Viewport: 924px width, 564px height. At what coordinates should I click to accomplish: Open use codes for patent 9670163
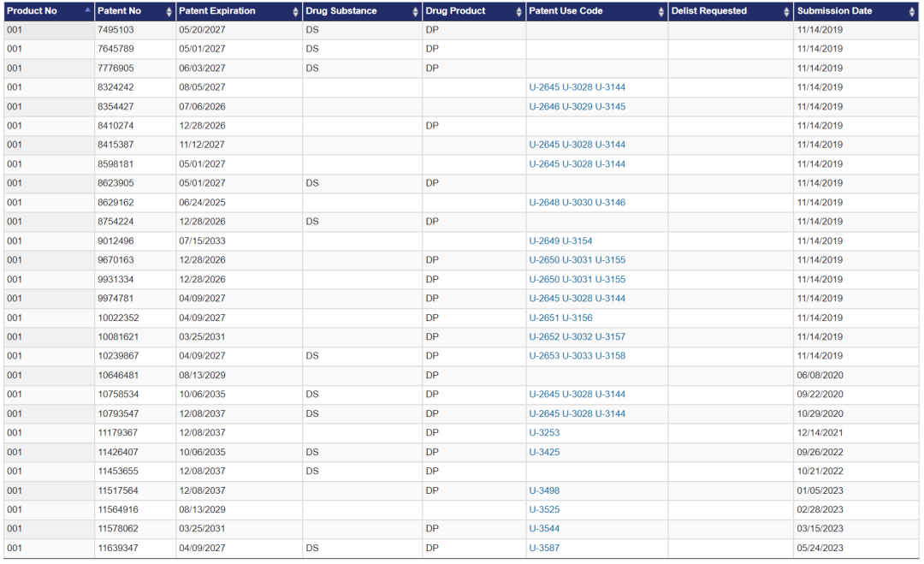[x=577, y=260]
